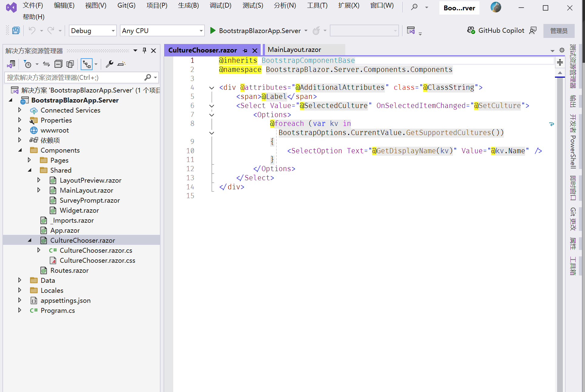585x392 pixels.
Task: Toggle nested file view button
Action: [87, 64]
